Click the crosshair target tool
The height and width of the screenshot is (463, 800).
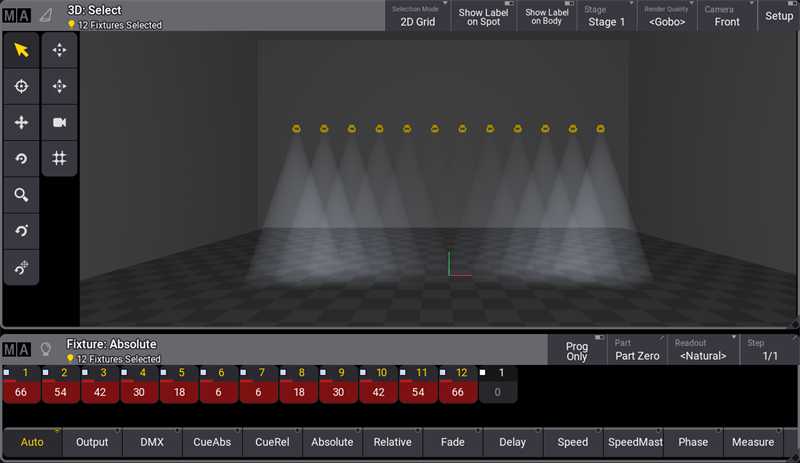coord(21,87)
